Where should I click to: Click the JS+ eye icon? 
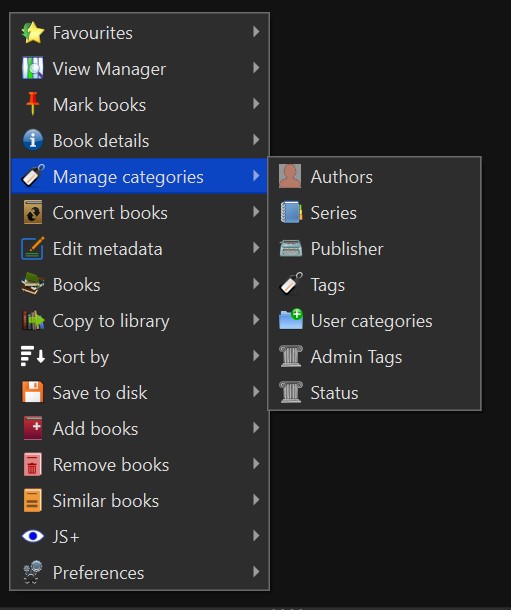point(33,536)
